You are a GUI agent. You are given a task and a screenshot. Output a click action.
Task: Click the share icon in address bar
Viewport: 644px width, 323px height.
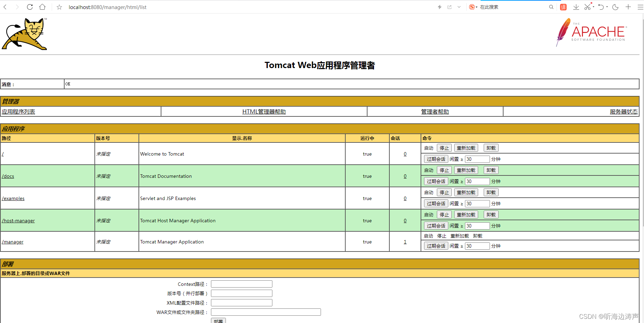click(450, 7)
